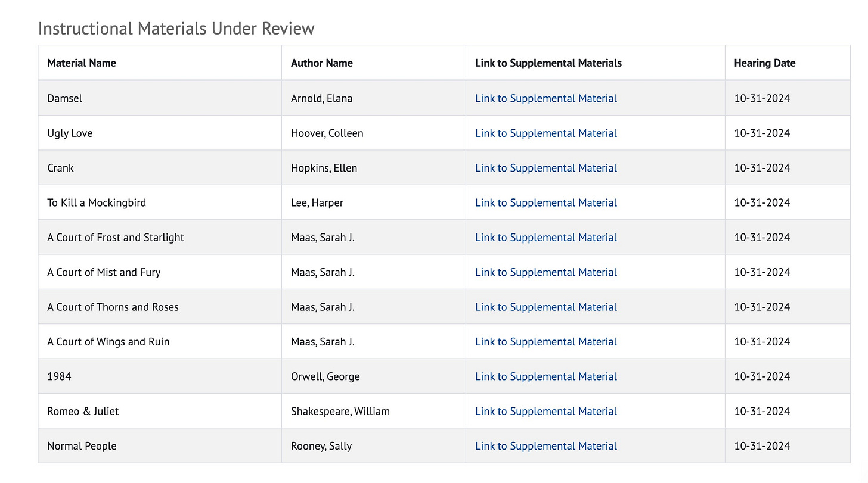This screenshot has height=483, width=868.
Task: Click the Instructional Materials Under Review heading
Action: [x=176, y=28]
